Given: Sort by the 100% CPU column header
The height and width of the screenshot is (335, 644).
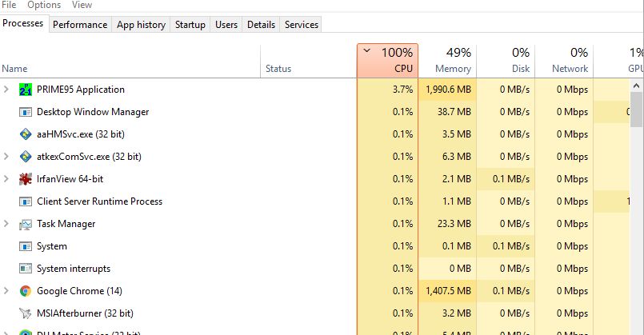Looking at the screenshot, I should (388, 61).
